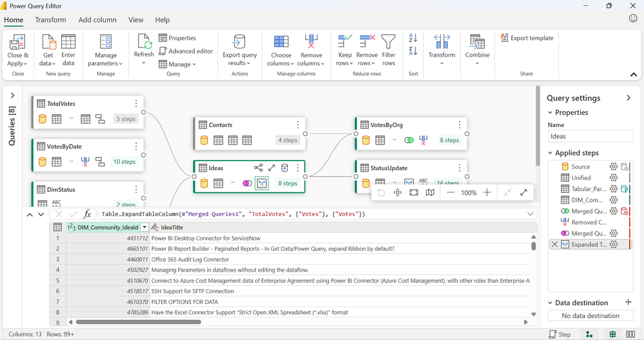Open Contacts query options menu
Screen dimensions: 644x340
tap(297, 125)
